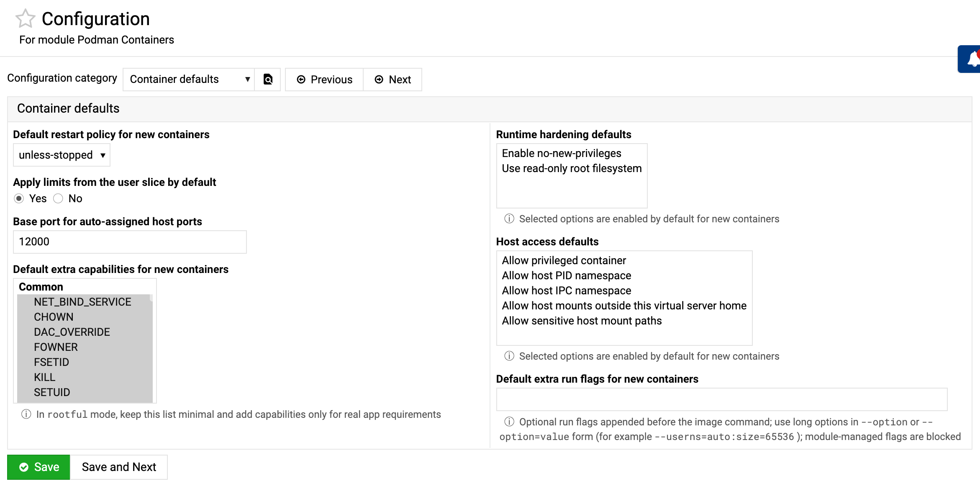Open the Configuration category dropdown
The image size is (980, 489).
pos(189,79)
